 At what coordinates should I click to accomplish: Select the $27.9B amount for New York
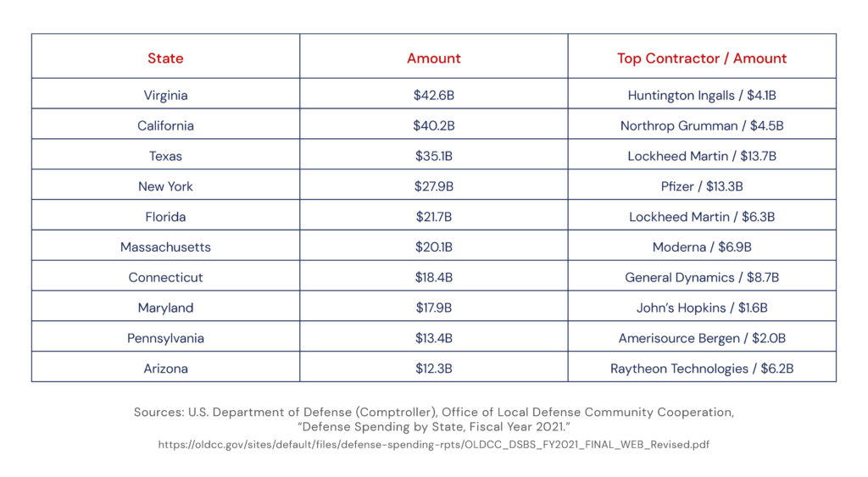point(433,186)
